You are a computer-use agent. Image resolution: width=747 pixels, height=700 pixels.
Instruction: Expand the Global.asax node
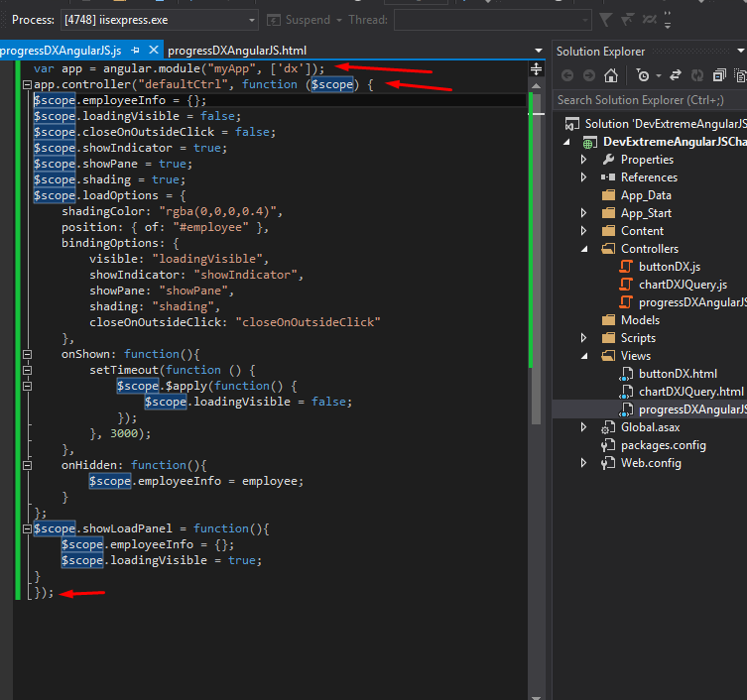583,427
